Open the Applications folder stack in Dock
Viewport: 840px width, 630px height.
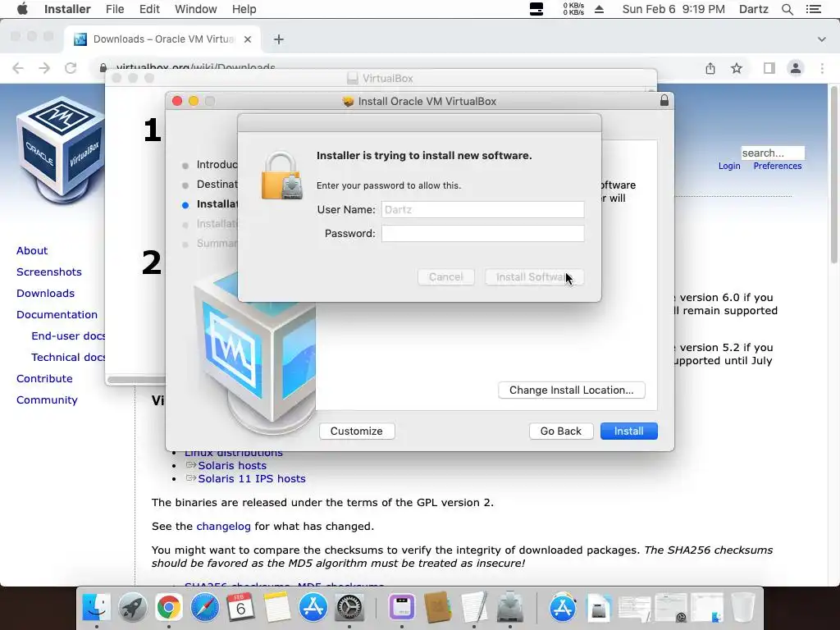(x=563, y=608)
